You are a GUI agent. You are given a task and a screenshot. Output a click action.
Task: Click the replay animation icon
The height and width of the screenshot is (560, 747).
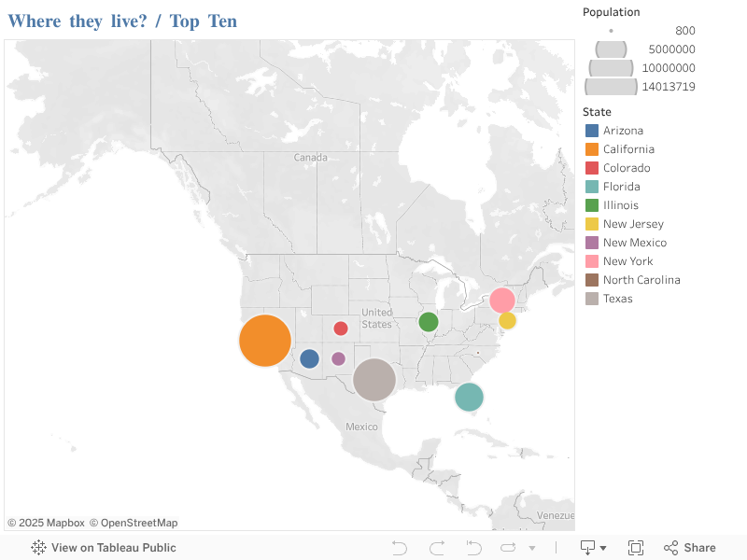[x=508, y=548]
